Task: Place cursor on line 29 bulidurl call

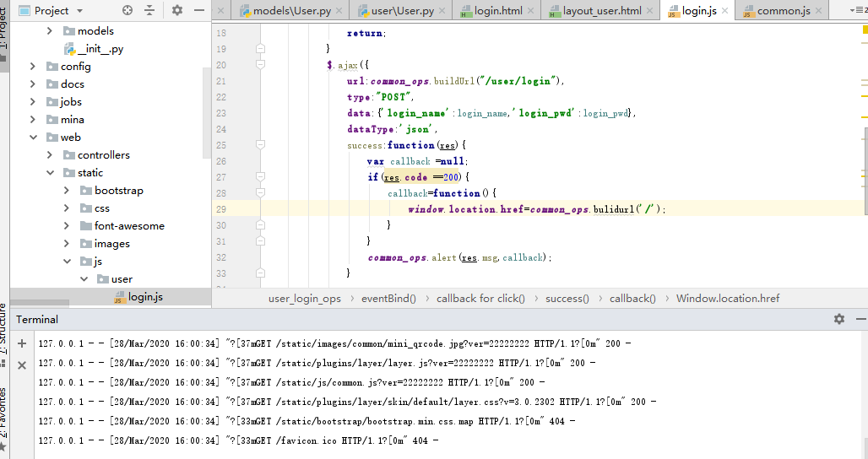Action: click(x=613, y=209)
